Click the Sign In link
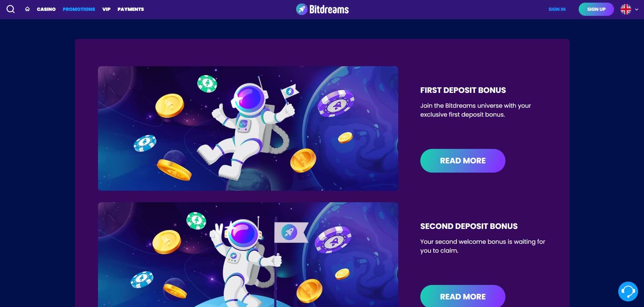This screenshot has height=307, width=644. point(557,9)
